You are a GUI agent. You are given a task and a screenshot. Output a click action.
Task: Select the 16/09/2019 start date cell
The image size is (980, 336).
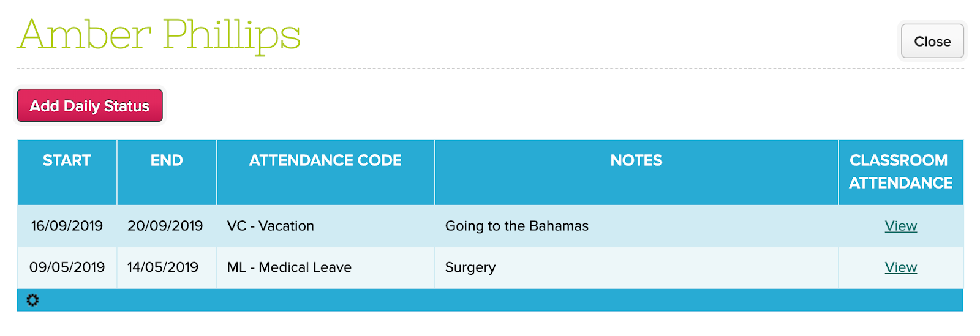(67, 226)
